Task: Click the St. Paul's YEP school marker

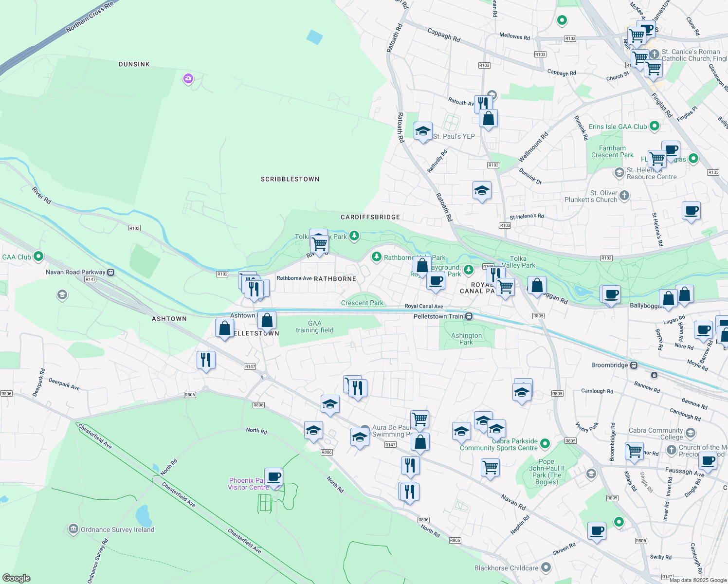Action: click(x=423, y=131)
